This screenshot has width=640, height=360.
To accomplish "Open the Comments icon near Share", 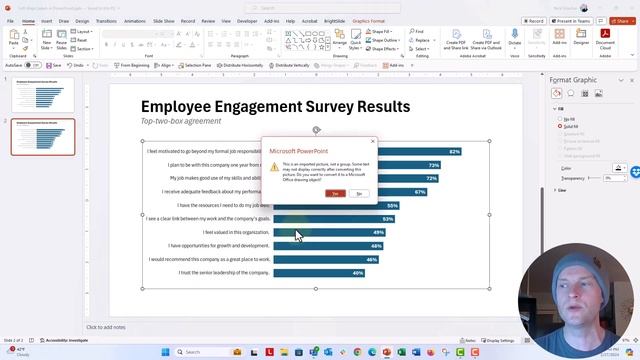I will tap(601, 21).
